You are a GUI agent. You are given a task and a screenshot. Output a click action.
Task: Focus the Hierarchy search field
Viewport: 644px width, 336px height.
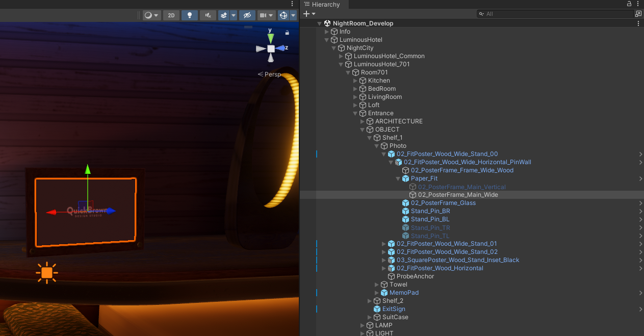555,14
